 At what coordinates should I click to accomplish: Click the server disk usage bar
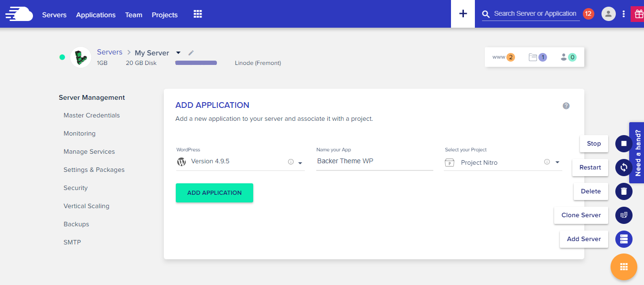[196, 63]
